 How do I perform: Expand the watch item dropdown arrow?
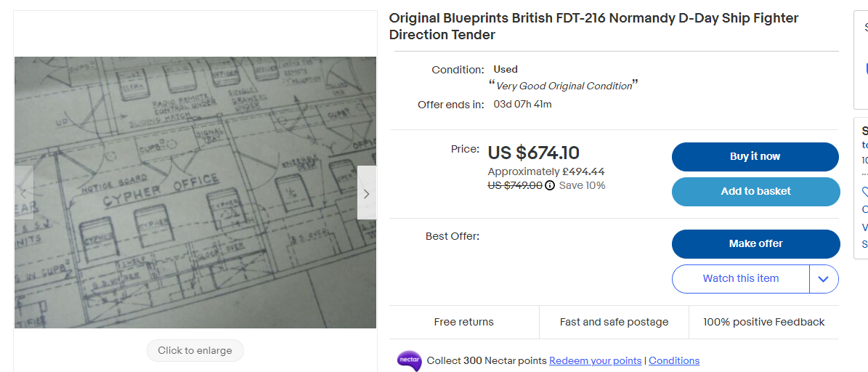824,279
